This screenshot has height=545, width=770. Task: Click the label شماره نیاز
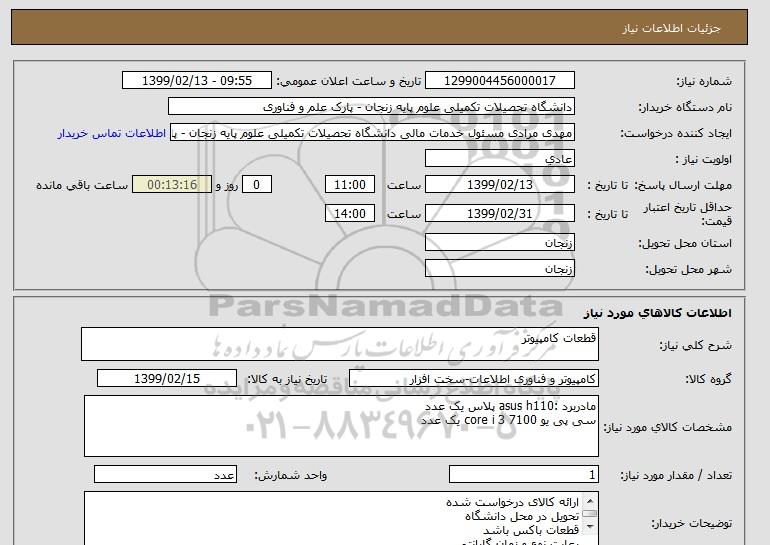[704, 81]
